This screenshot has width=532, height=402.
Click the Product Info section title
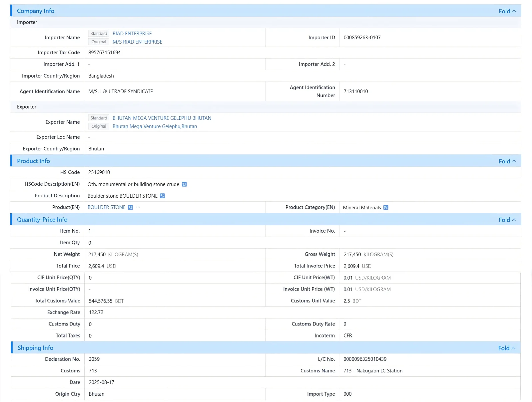point(33,161)
